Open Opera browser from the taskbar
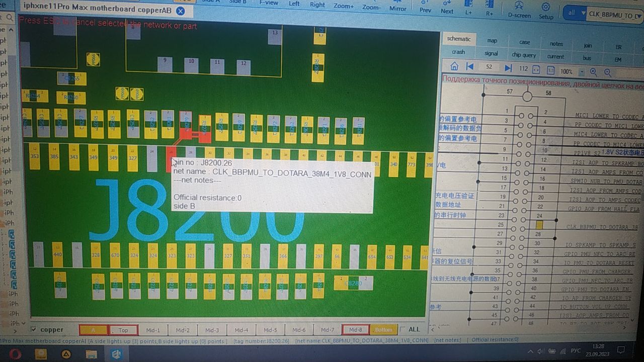The image size is (644, 362). point(16,354)
